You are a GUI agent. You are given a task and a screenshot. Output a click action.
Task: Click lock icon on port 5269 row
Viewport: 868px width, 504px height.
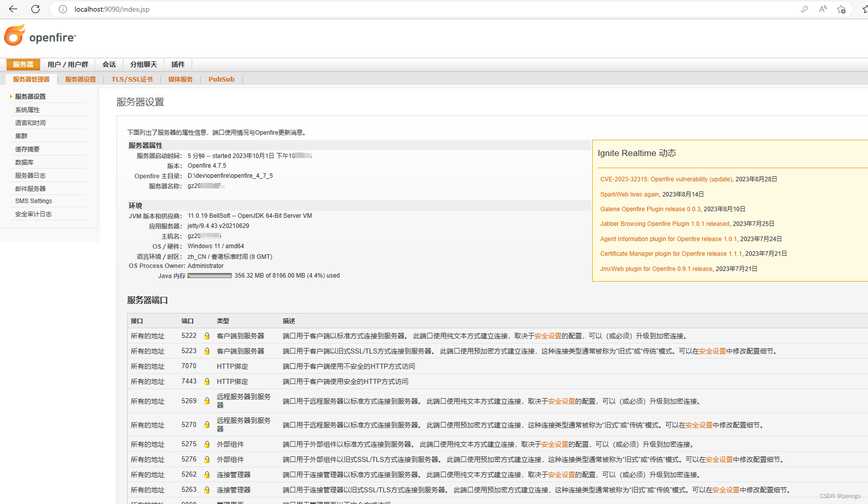tap(207, 401)
